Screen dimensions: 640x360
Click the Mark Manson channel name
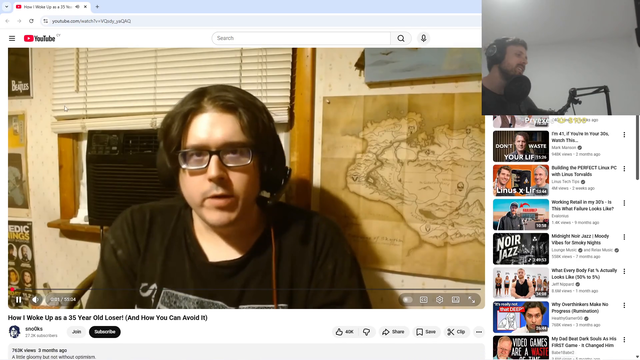coord(564,148)
